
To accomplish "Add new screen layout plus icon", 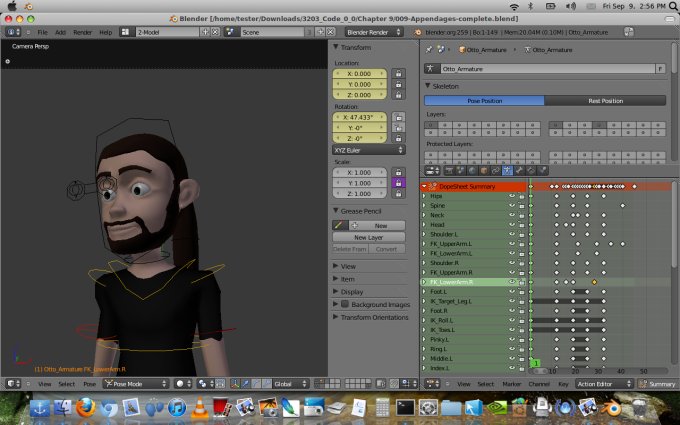I will click(x=205, y=32).
